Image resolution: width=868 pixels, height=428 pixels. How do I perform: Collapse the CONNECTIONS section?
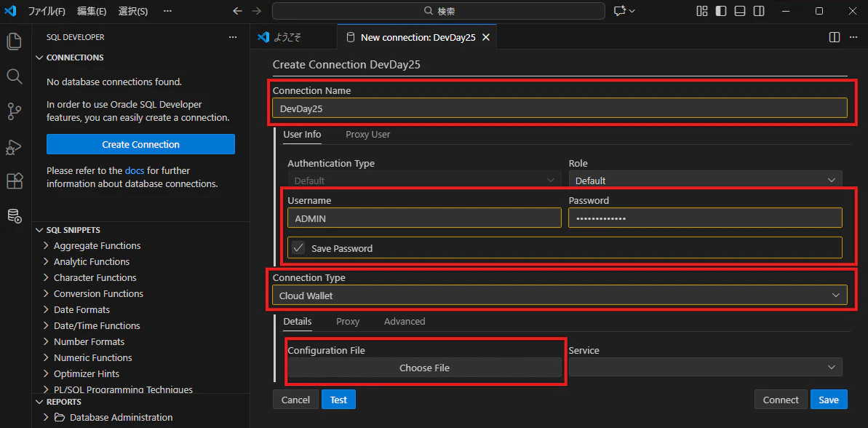pos(39,58)
